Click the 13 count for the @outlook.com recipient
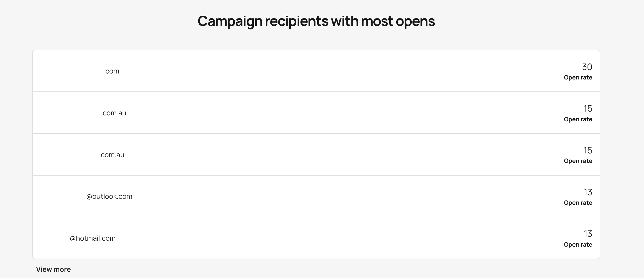 (x=588, y=192)
